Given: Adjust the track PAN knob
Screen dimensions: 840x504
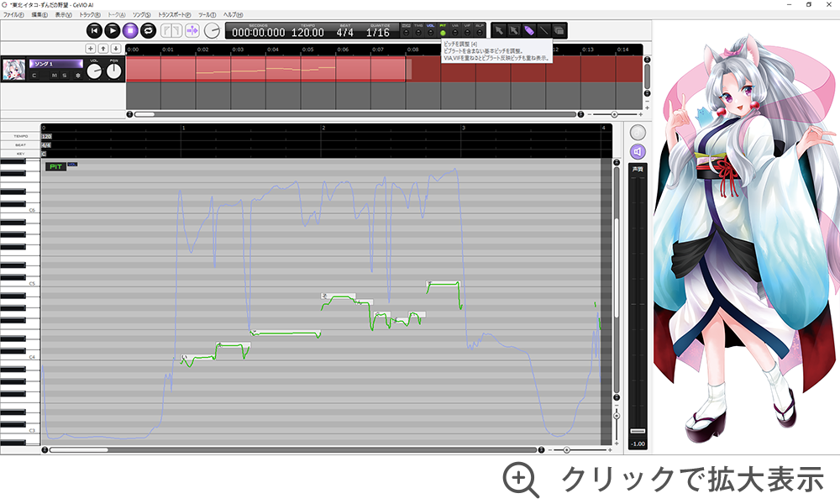Looking at the screenshot, I should coord(113,71).
